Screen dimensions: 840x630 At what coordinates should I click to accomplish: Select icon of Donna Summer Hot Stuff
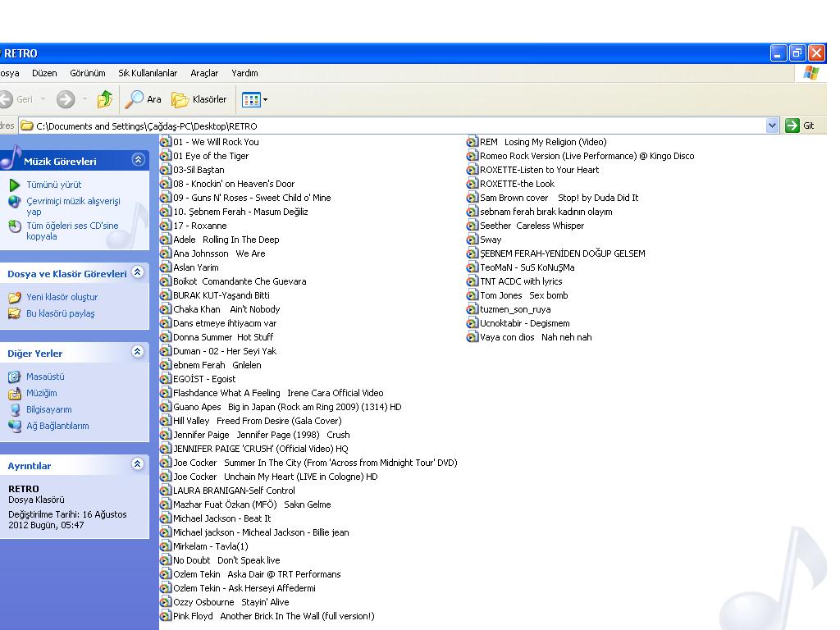(x=166, y=337)
